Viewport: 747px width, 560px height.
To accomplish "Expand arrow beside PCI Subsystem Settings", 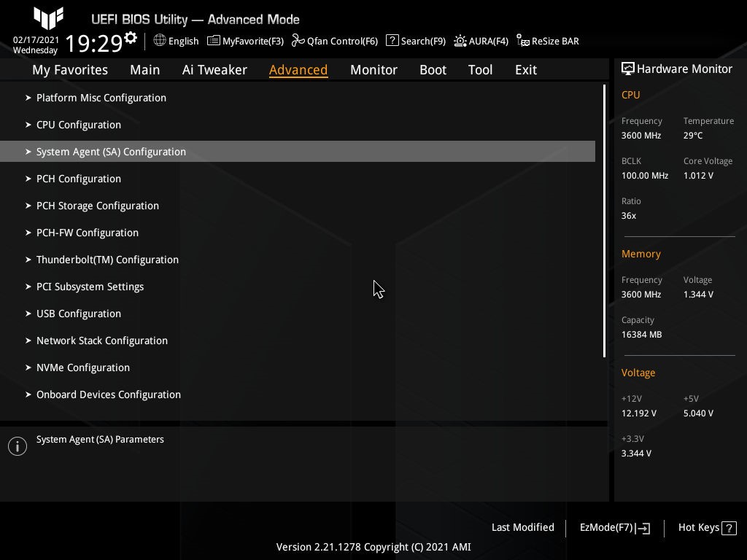I will tap(28, 287).
